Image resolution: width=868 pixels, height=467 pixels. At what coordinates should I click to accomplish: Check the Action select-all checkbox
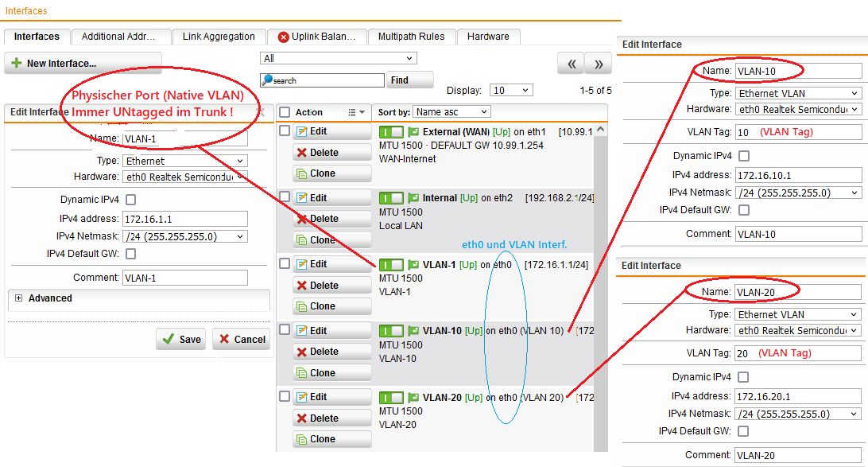pyautogui.click(x=285, y=112)
